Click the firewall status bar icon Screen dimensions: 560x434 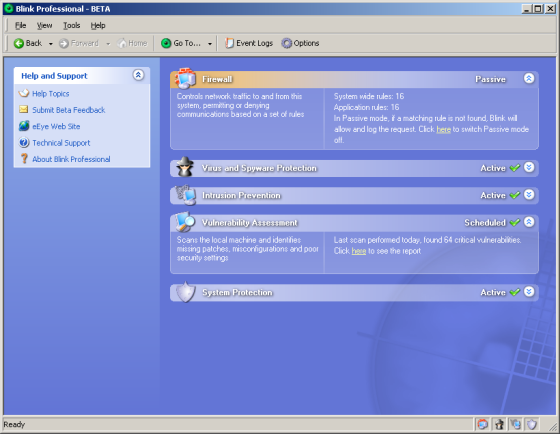point(482,424)
